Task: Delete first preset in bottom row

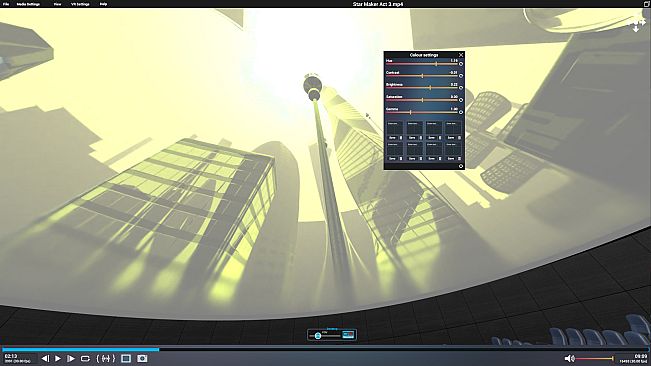Action: [401, 159]
